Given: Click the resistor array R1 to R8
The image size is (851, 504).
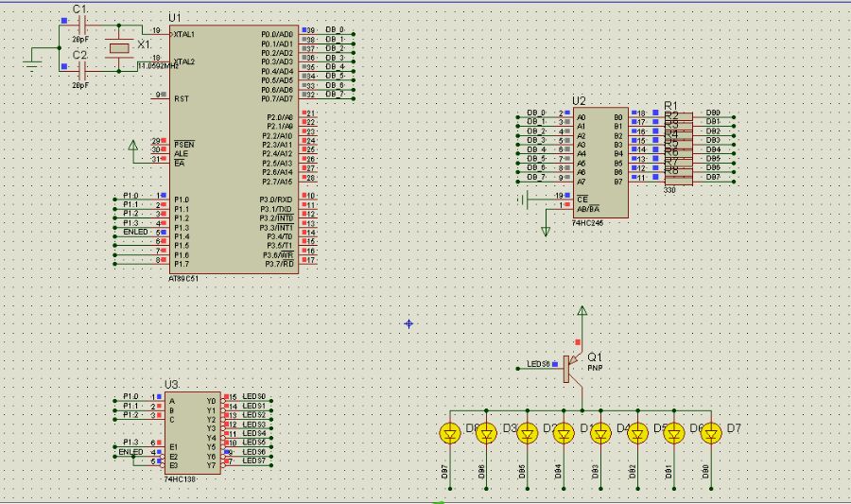Looking at the screenshot, I should [x=677, y=147].
